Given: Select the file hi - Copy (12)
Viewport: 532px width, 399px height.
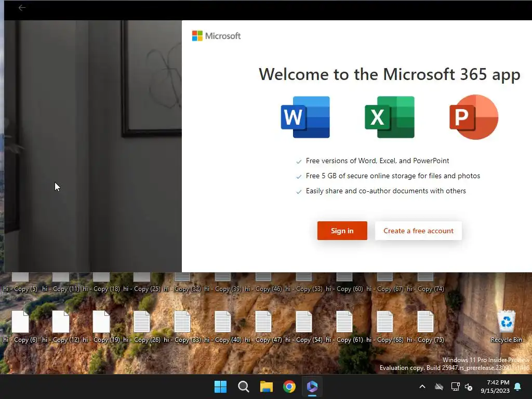Looking at the screenshot, I should click(x=61, y=326).
